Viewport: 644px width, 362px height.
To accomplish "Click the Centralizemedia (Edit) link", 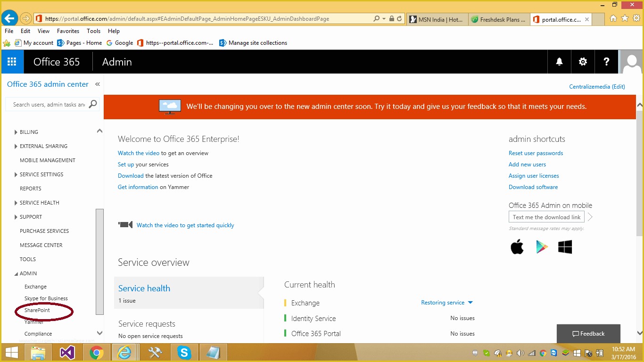I will click(597, 87).
